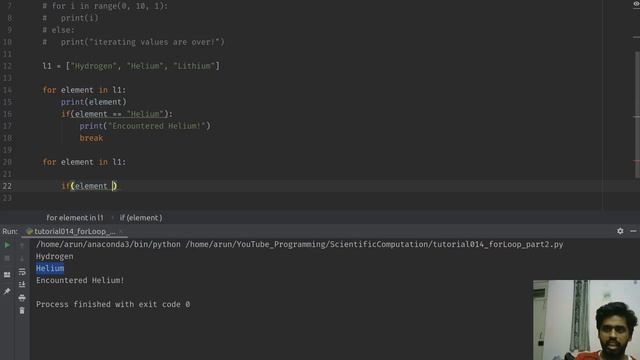
Task: Click the Stop process square icon
Action: [7, 258]
